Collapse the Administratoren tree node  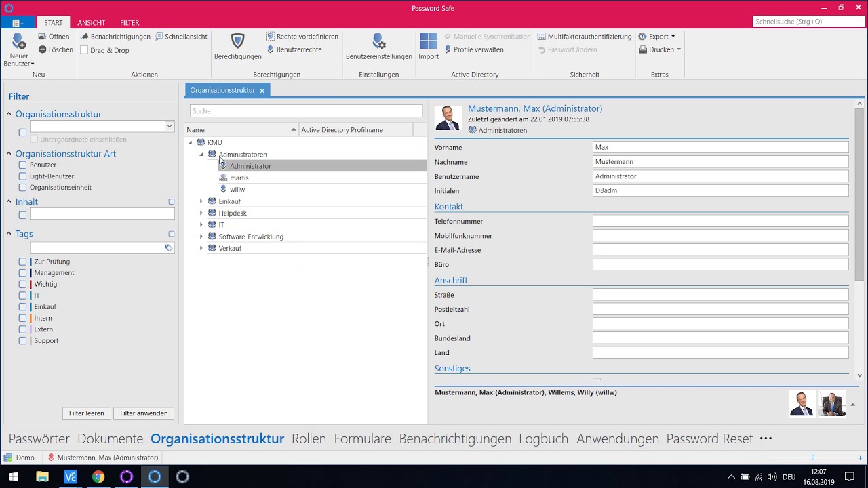(x=201, y=155)
